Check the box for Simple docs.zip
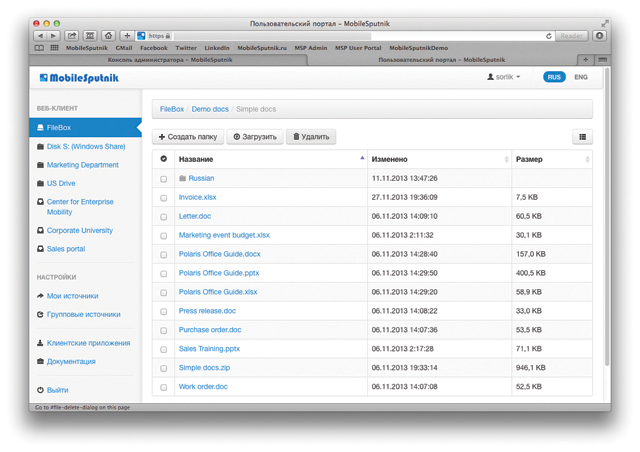The height and width of the screenshot is (452, 640). pyautogui.click(x=163, y=368)
